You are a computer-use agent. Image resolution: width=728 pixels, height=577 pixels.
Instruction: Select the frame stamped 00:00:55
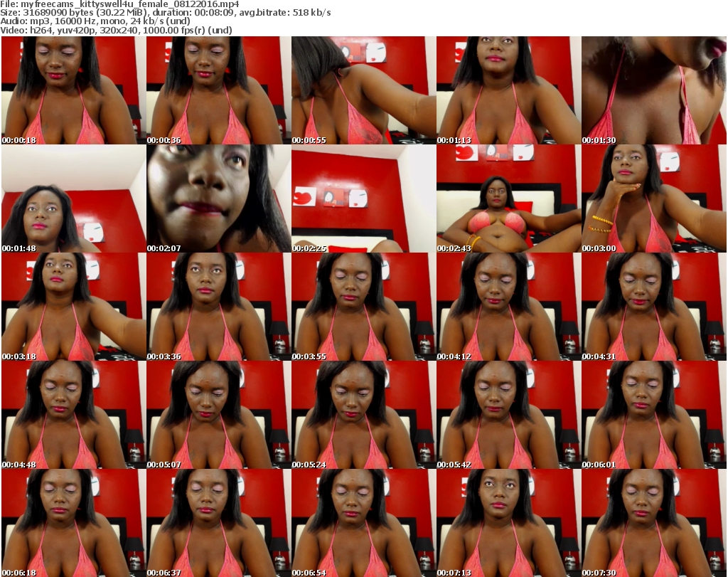(363, 90)
